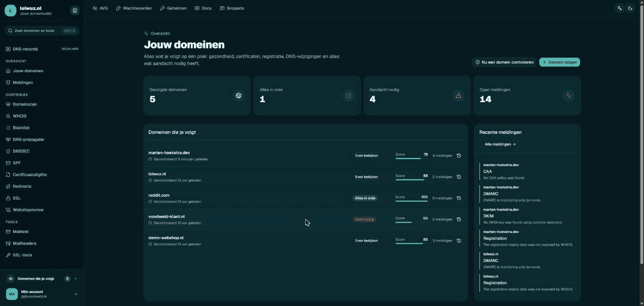
Task: Click the pulse icon in Open meldingen card
Action: coord(568,96)
